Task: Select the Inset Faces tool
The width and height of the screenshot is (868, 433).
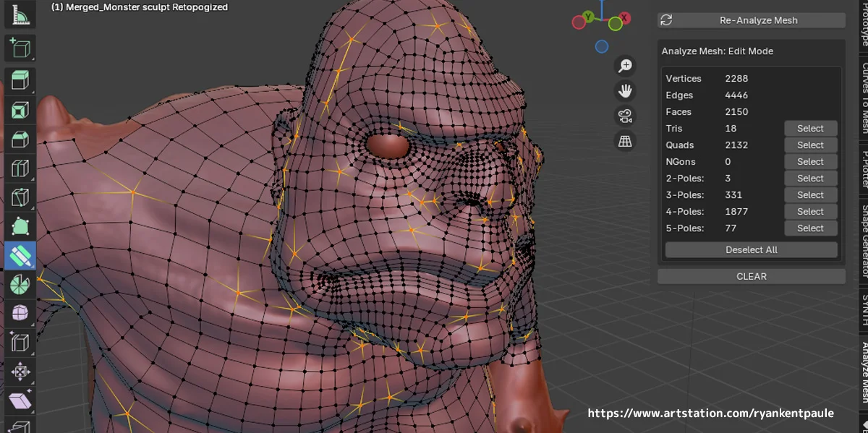Action: [20, 110]
